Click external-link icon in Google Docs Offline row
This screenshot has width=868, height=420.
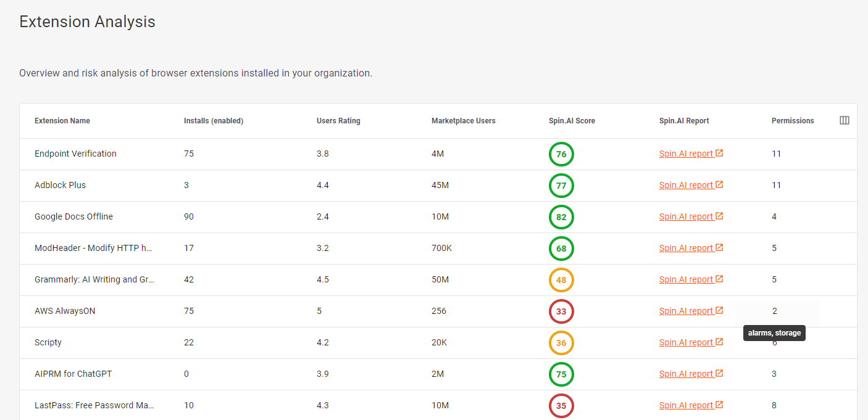coord(719,216)
